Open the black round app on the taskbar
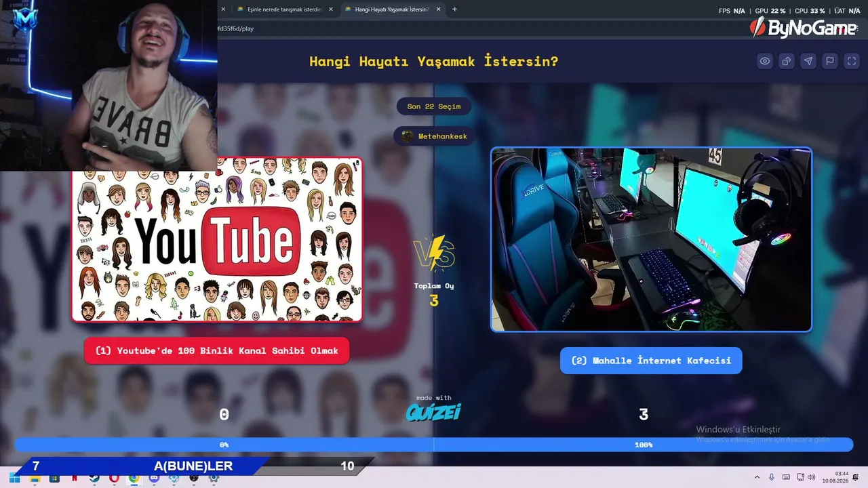This screenshot has width=868, height=488. 194,478
